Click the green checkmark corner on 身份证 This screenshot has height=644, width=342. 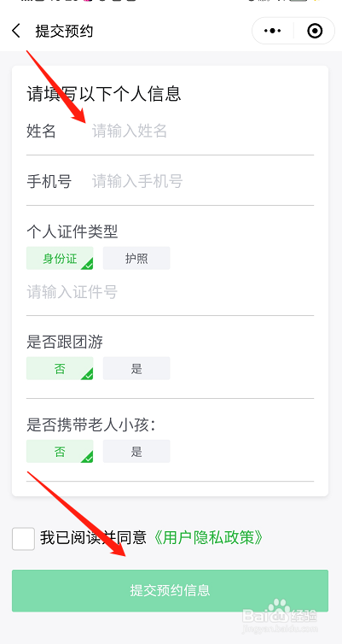click(87, 264)
